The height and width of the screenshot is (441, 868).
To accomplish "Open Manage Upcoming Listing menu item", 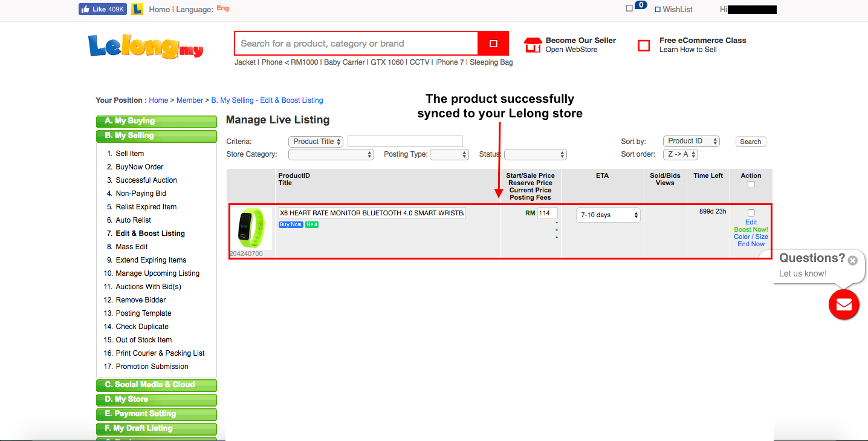I will coord(158,273).
